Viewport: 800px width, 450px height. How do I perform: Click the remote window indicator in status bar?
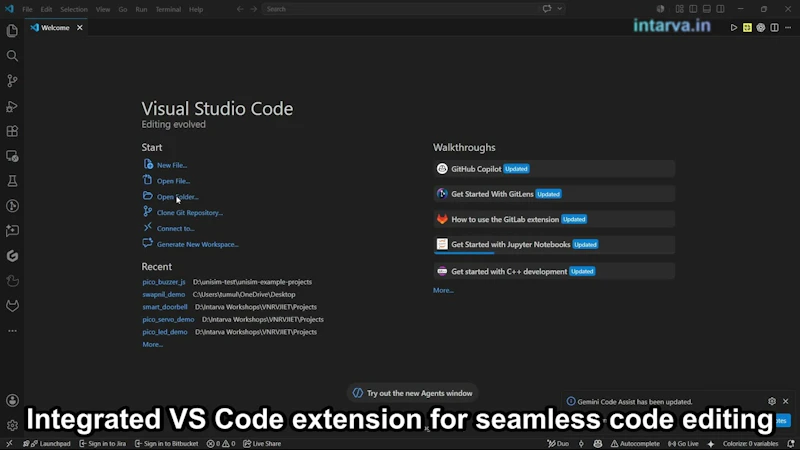tap(9, 444)
